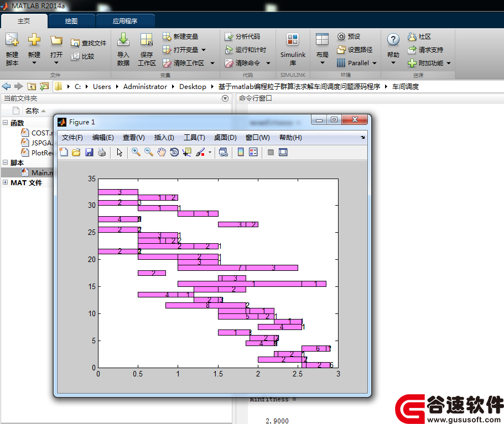This screenshot has height=424, width=504.
Task: Toggle the Edit Plot arrow tool
Action: point(119,152)
